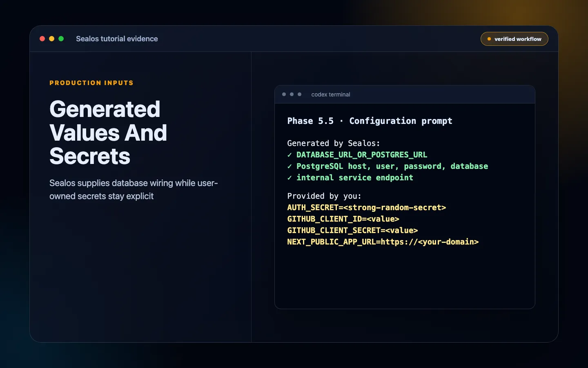Screen dimensions: 588x368
Task: Click the codex terminal title
Action: click(331, 94)
